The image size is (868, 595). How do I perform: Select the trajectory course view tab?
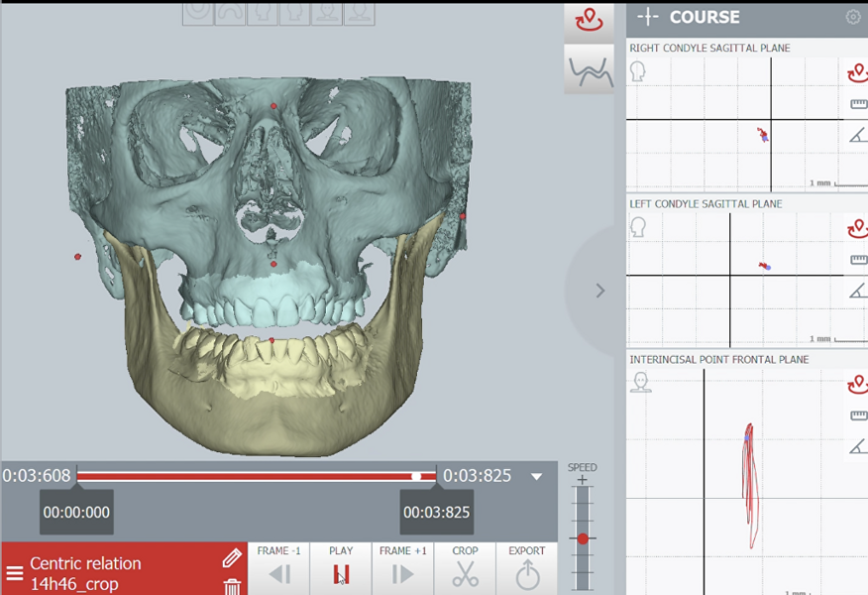[589, 22]
